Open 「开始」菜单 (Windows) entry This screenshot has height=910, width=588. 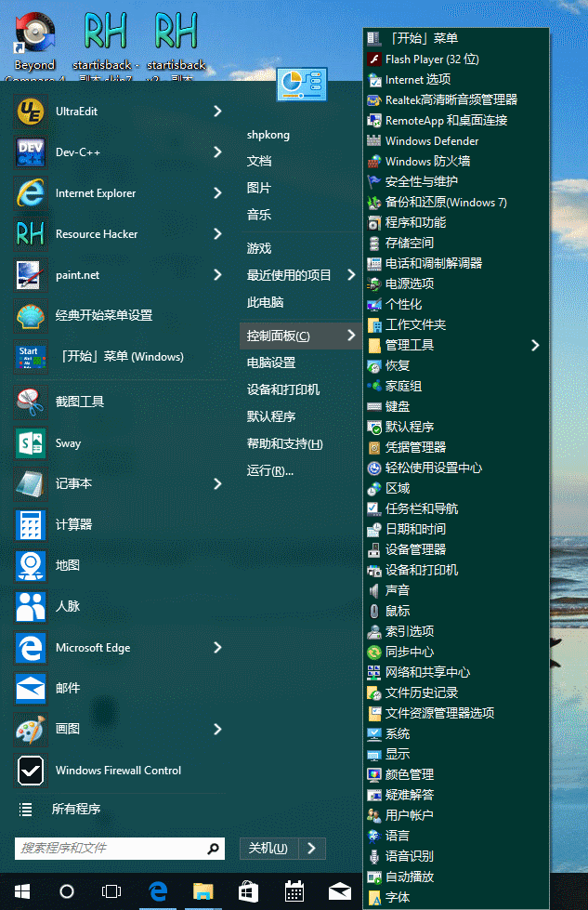click(119, 357)
